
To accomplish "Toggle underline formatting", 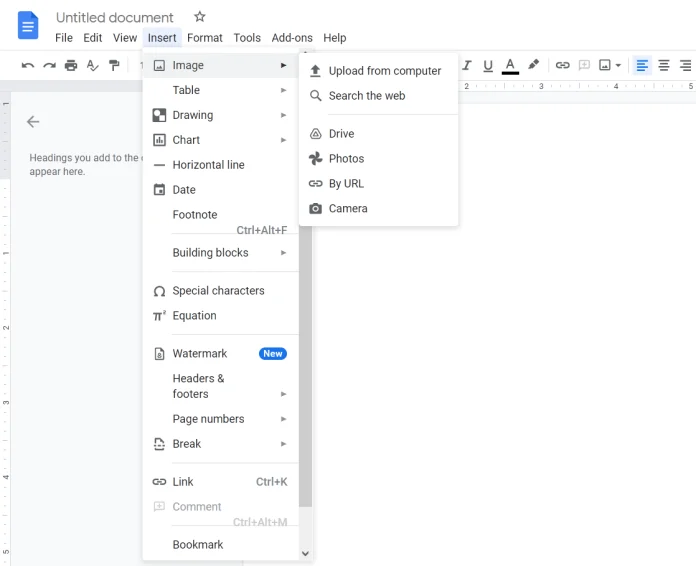I will (488, 66).
